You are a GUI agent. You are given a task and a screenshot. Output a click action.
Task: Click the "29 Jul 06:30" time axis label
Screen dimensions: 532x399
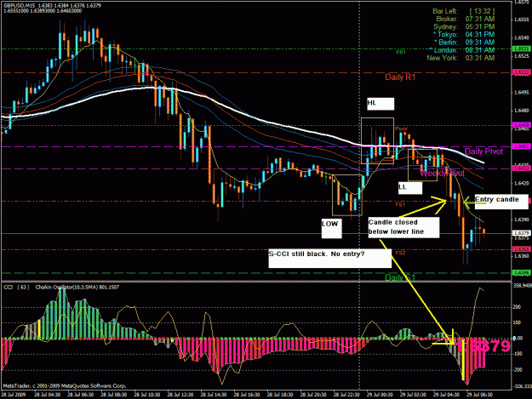(479, 395)
